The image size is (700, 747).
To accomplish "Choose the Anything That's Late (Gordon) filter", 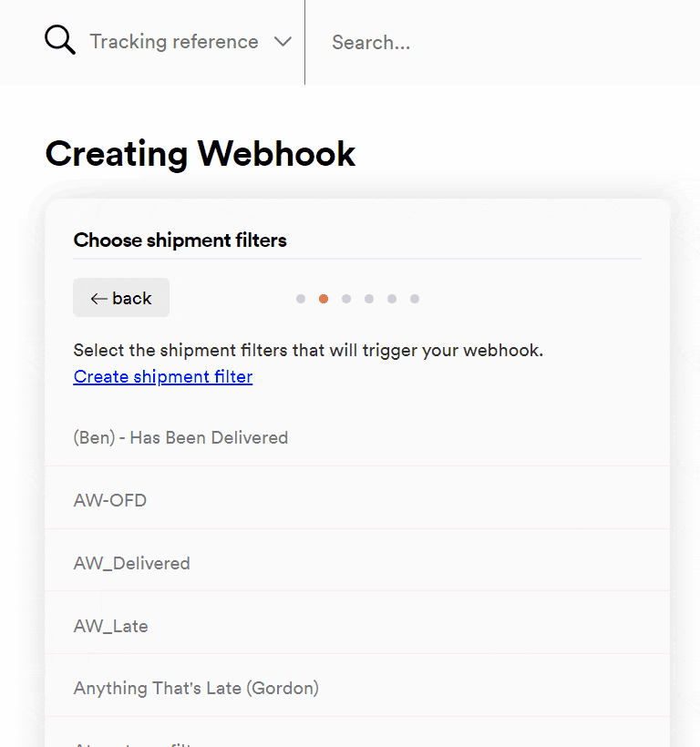I will [195, 688].
